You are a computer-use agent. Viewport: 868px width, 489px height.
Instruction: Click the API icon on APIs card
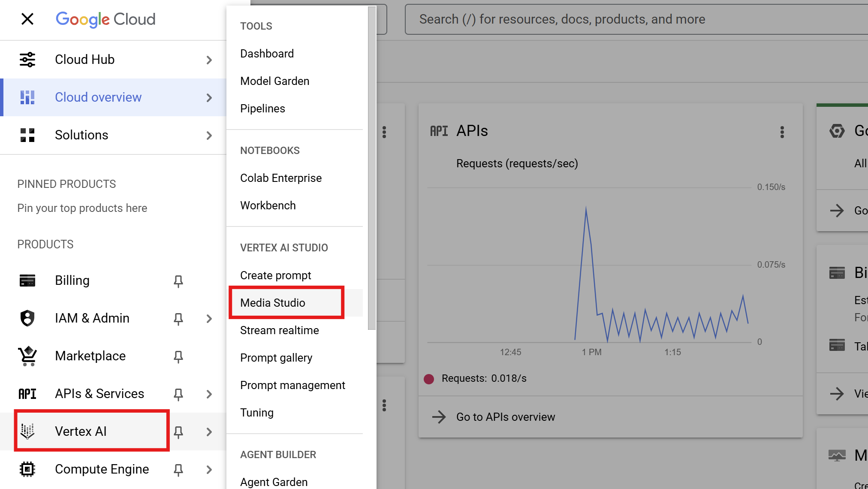tap(439, 131)
